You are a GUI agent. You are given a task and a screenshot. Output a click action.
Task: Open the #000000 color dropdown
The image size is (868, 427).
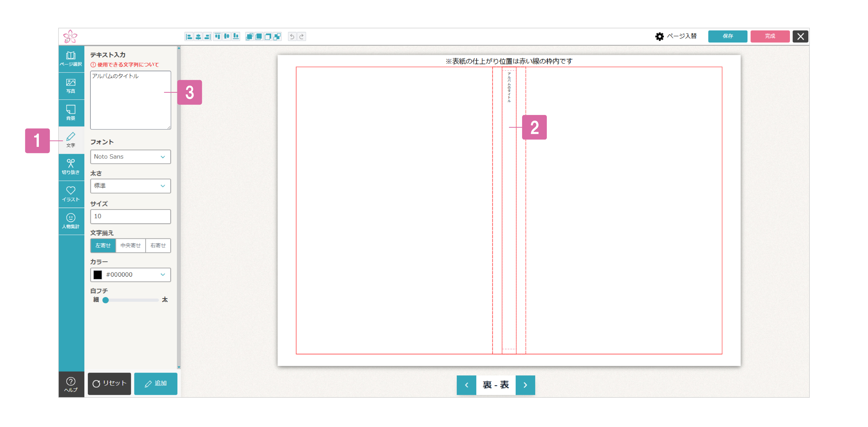tap(130, 275)
